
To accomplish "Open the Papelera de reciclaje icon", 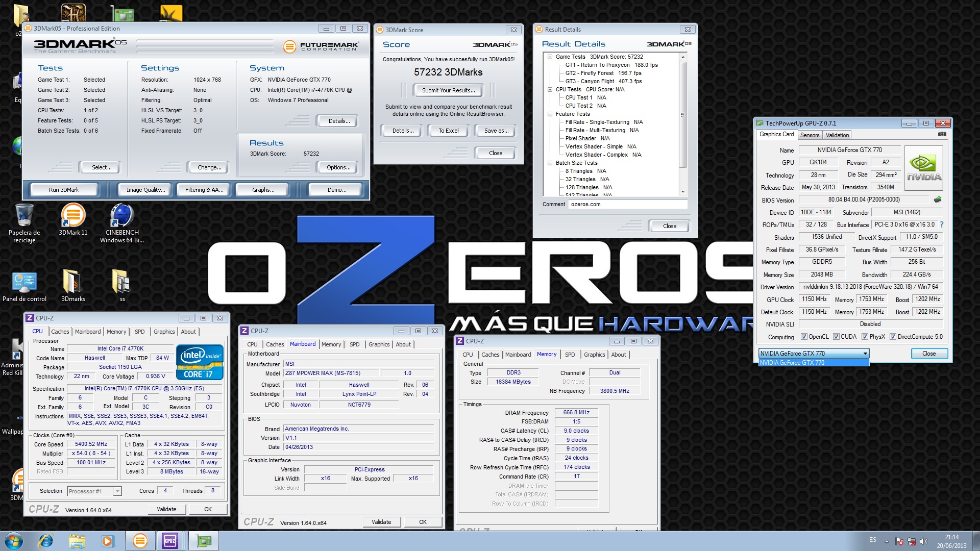I will tap(24, 222).
